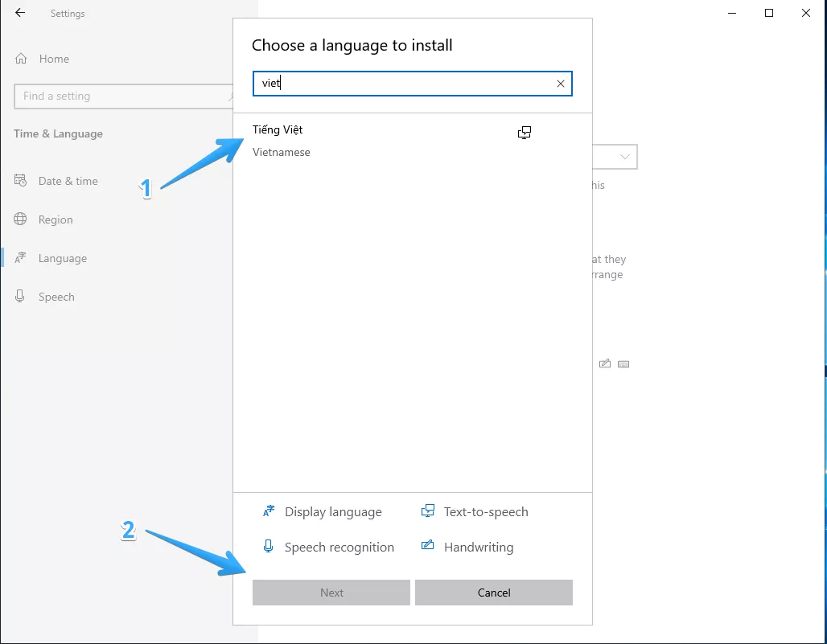The height and width of the screenshot is (644, 827).
Task: Click the Text-to-speech legend icon
Action: (428, 512)
